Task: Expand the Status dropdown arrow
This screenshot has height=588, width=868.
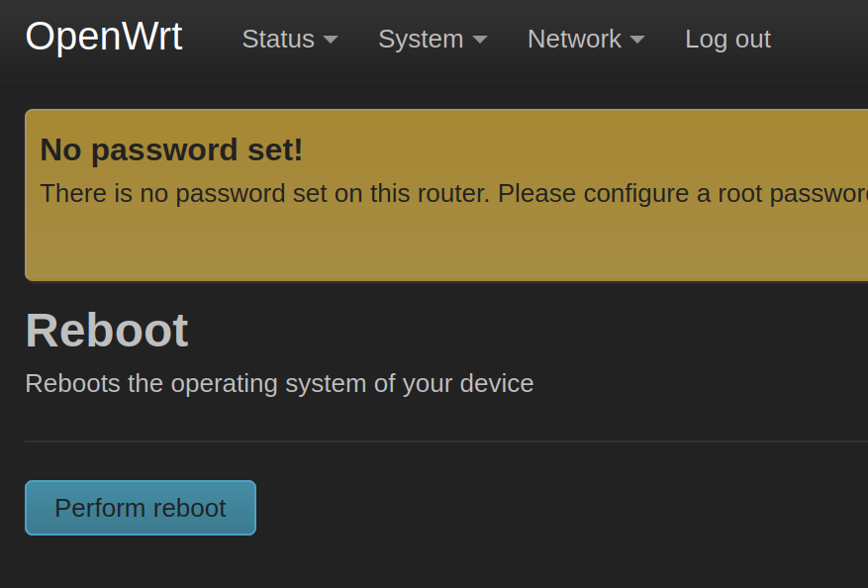Action: (x=331, y=40)
